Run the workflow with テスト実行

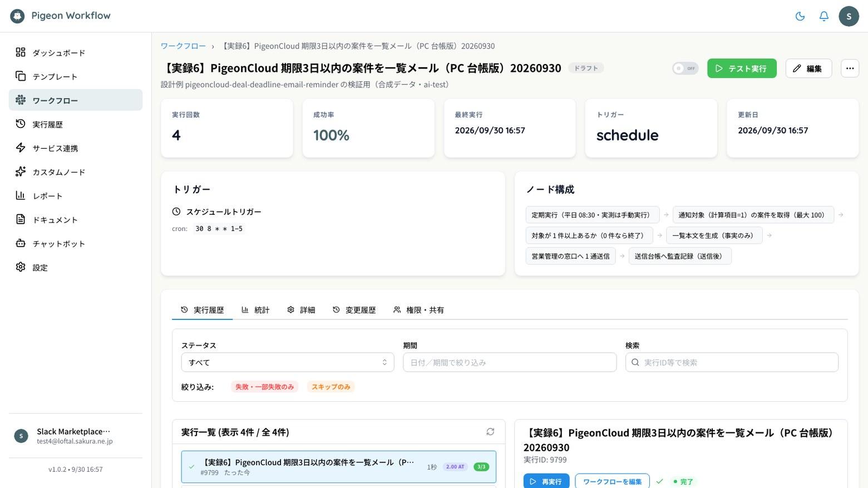point(742,68)
